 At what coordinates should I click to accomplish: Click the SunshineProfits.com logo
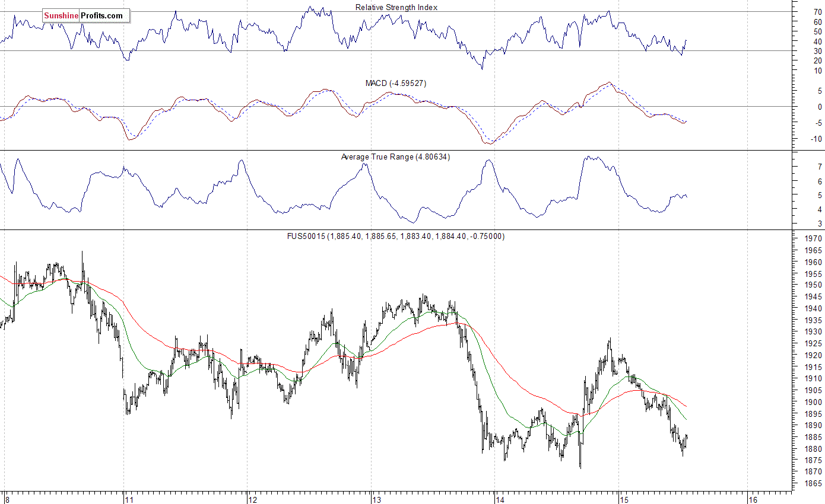[x=85, y=16]
